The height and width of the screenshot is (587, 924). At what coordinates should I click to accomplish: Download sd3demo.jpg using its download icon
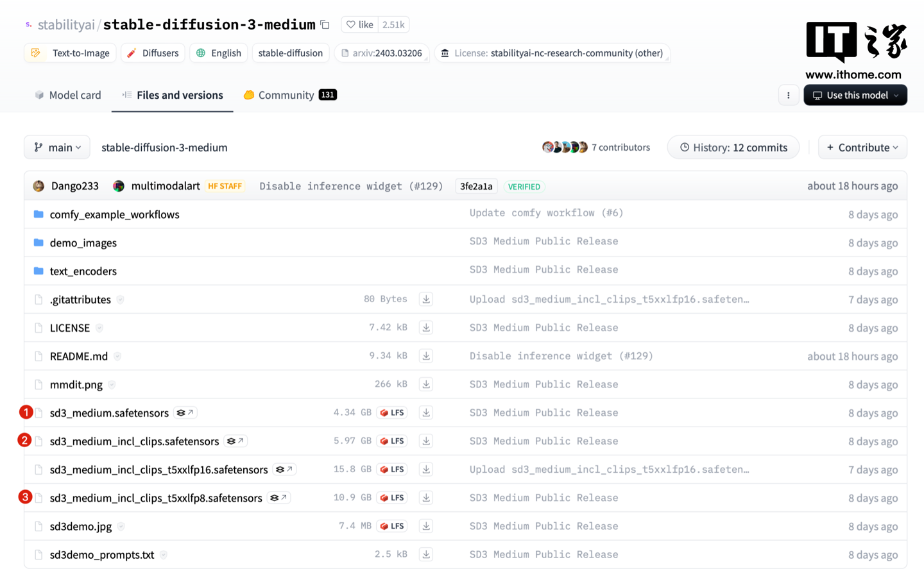pos(426,526)
